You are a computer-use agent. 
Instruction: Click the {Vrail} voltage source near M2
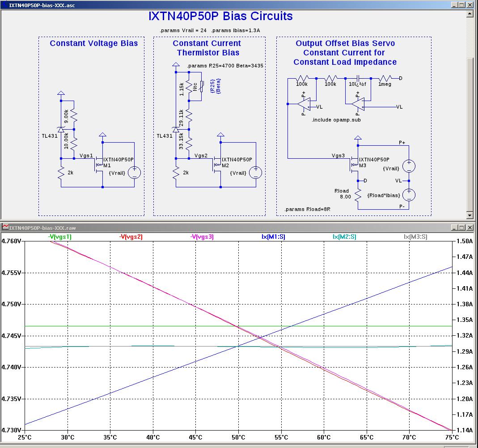pos(255,173)
